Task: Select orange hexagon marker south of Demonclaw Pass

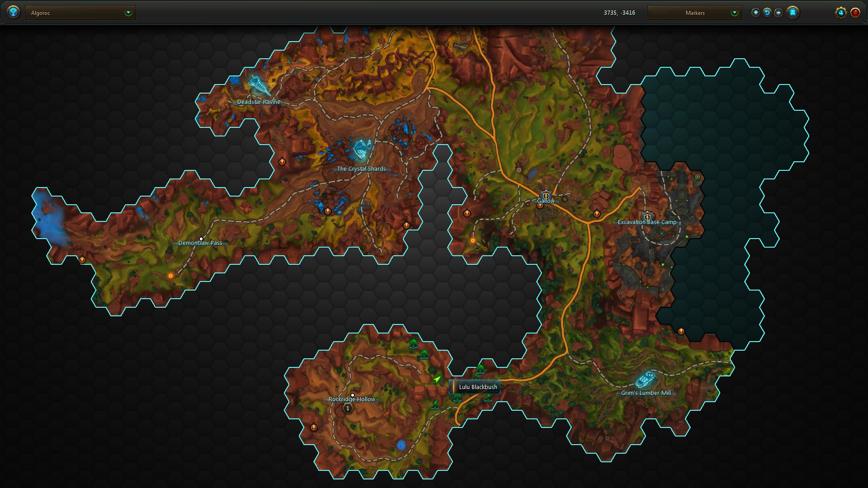Action: (x=170, y=276)
